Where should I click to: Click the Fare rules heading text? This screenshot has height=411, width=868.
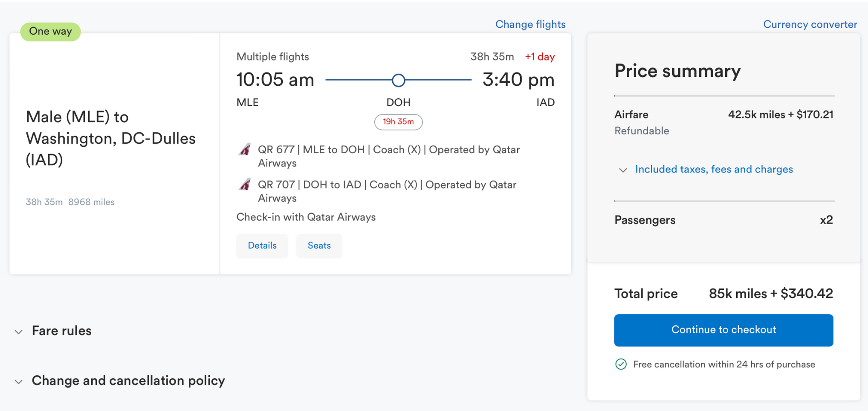[62, 331]
